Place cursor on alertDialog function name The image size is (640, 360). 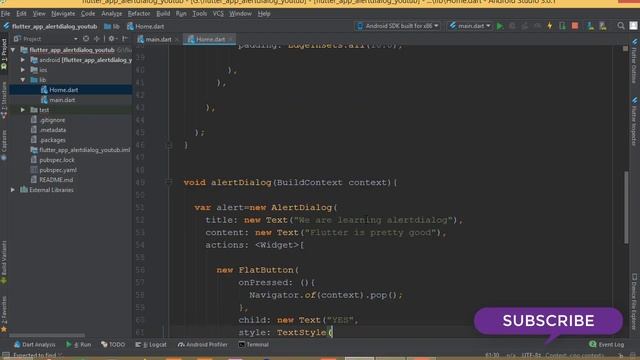pyautogui.click(x=241, y=182)
